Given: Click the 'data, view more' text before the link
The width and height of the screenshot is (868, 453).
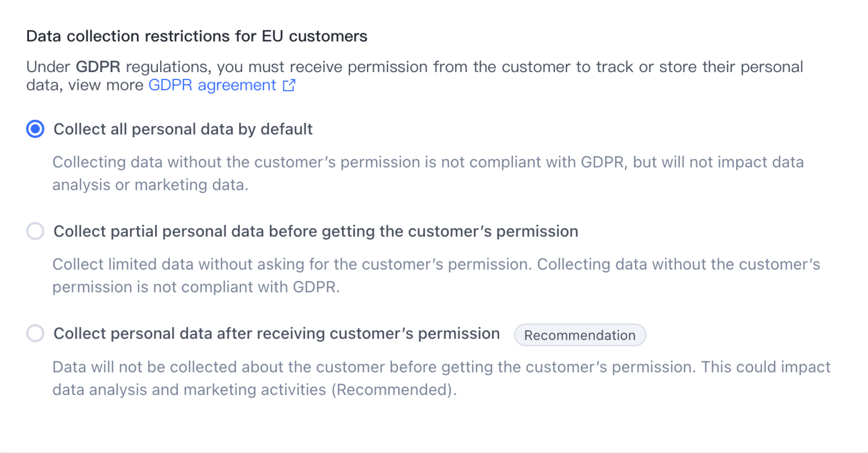Looking at the screenshot, I should coord(85,85).
